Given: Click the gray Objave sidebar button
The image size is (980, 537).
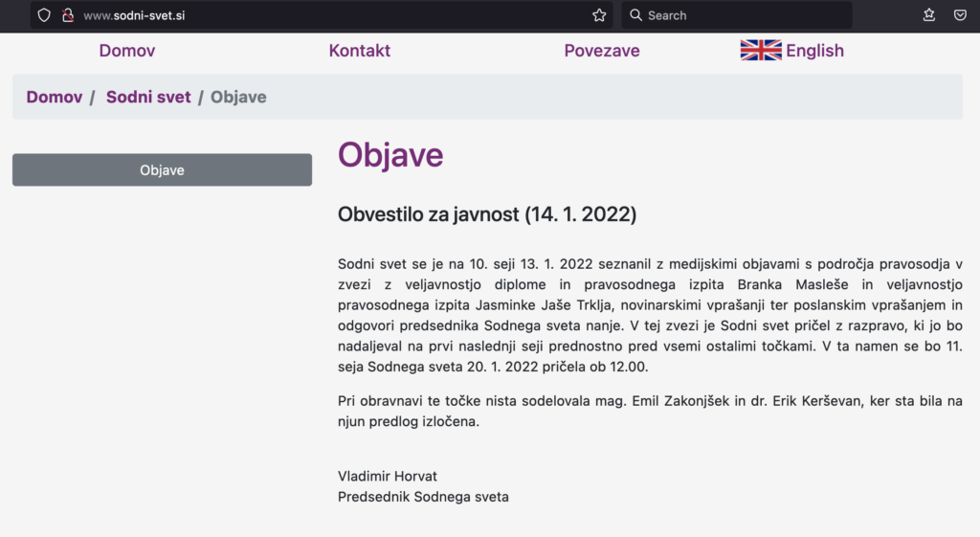Looking at the screenshot, I should [x=162, y=170].
